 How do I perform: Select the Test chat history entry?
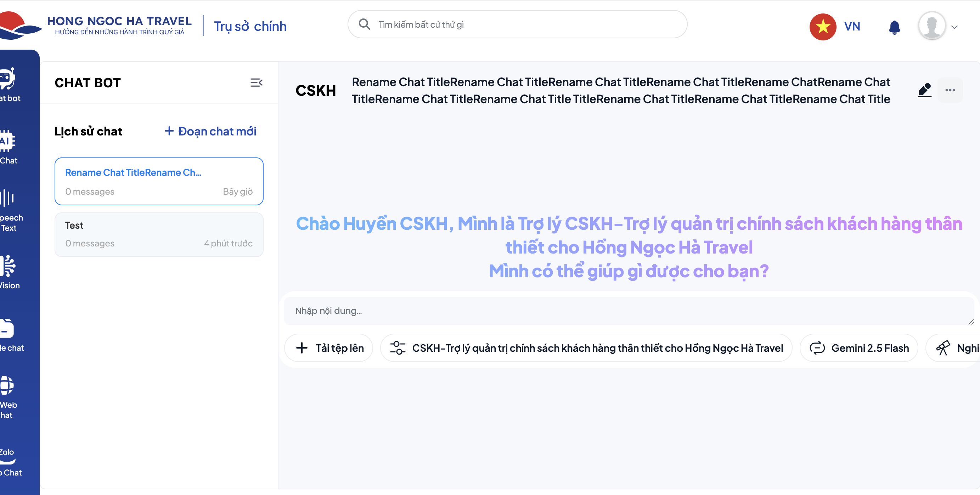[159, 234]
